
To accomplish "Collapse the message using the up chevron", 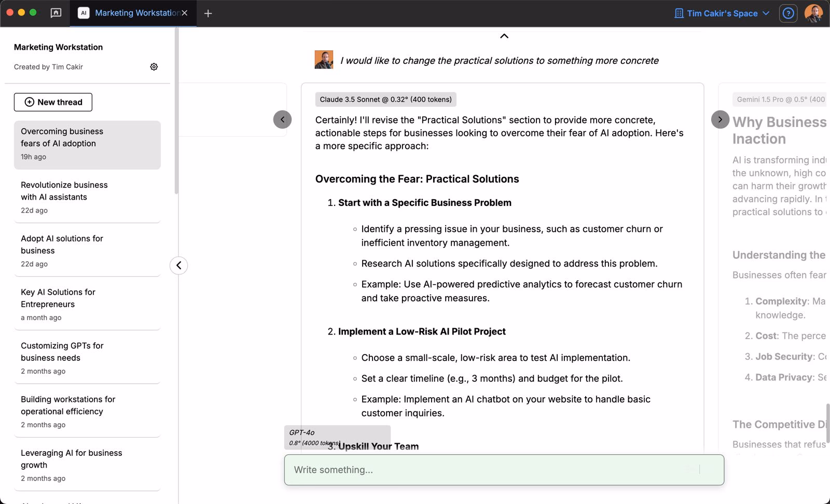I will (504, 36).
